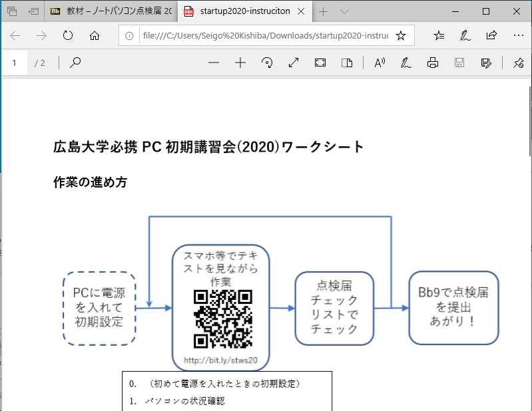Rotate the PDF page

267,63
